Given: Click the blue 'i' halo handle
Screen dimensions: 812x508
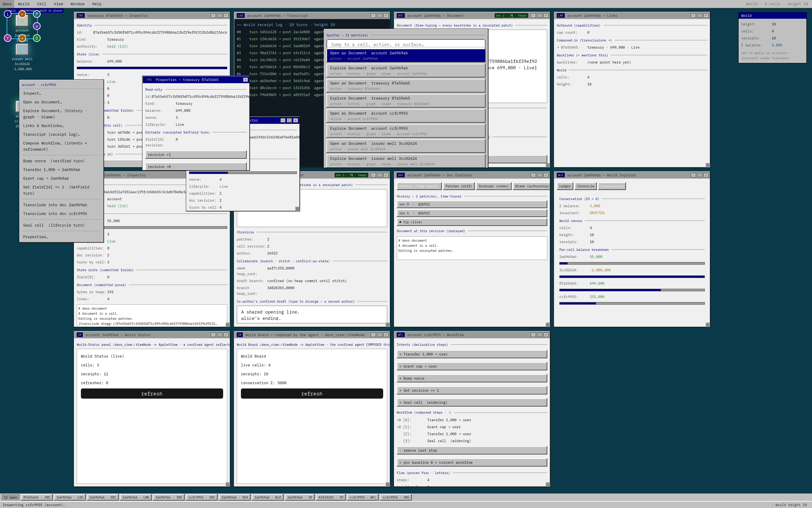Looking at the screenshot, I should [7, 14].
